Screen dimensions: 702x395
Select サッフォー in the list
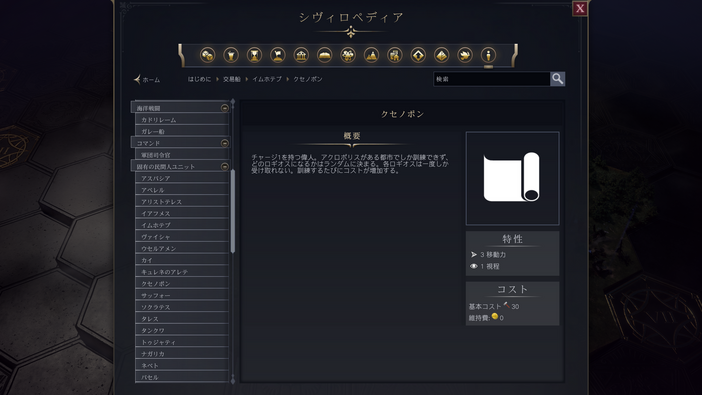(182, 295)
